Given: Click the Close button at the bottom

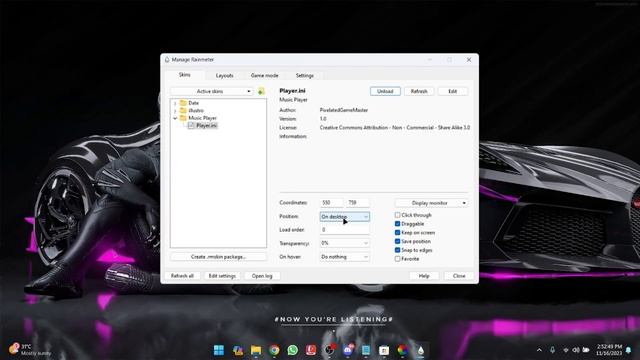Looking at the screenshot, I should [459, 276].
